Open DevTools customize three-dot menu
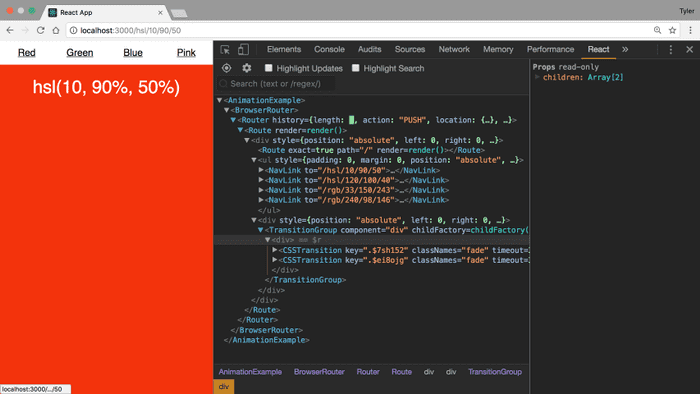The width and height of the screenshot is (700, 394). point(671,50)
